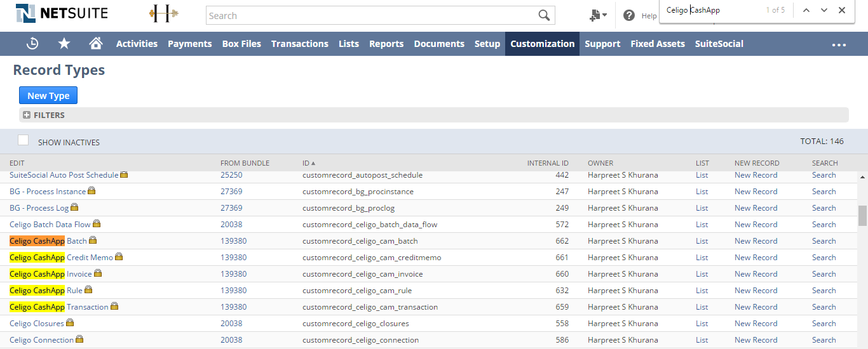Click lock icon next to Celigo CashApp Invoice
Image resolution: width=868 pixels, height=349 pixels.
click(98, 273)
